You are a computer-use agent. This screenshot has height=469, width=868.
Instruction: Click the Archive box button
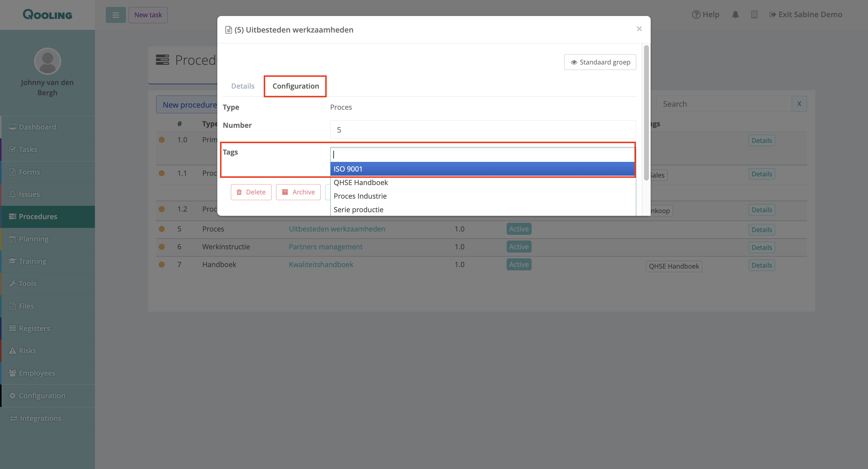point(298,192)
